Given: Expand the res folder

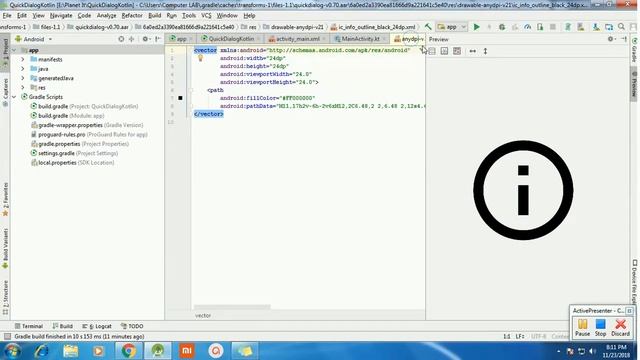Looking at the screenshot, I should point(23,88).
